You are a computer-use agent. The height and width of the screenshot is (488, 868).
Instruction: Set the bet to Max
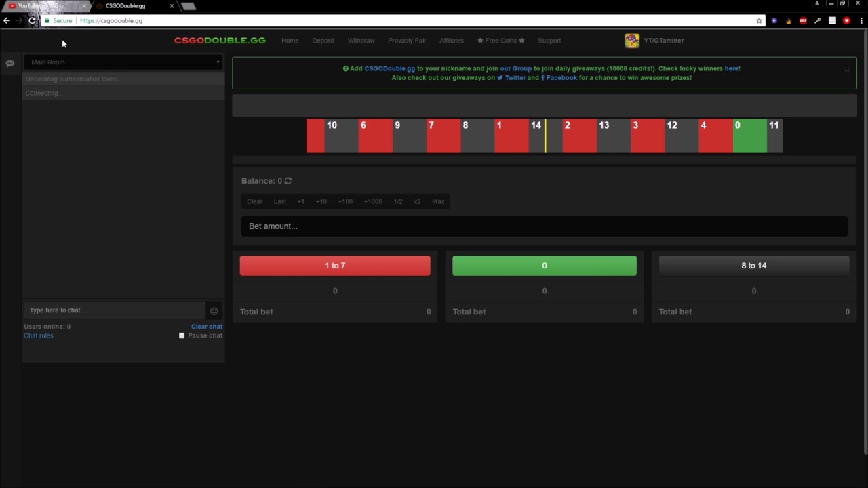coord(438,201)
